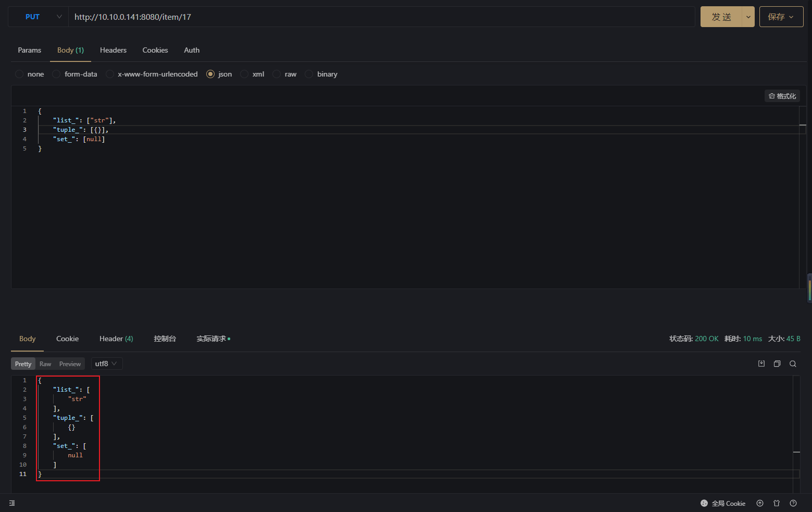This screenshot has width=812, height=512.
Task: Open the response Cookie tab
Action: point(67,339)
